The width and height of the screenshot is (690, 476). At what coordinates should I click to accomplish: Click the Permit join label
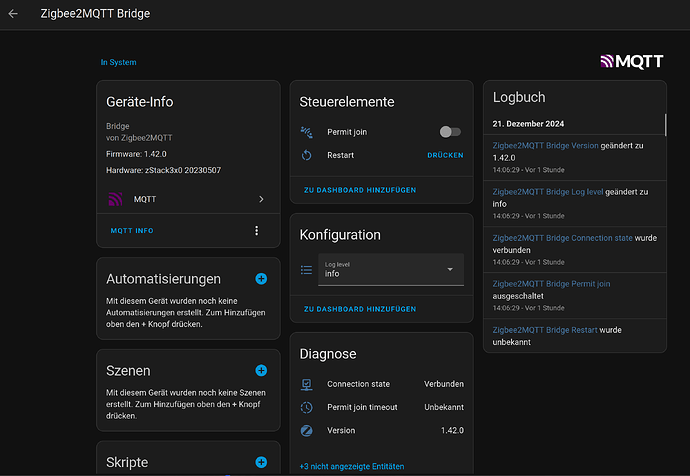click(347, 132)
